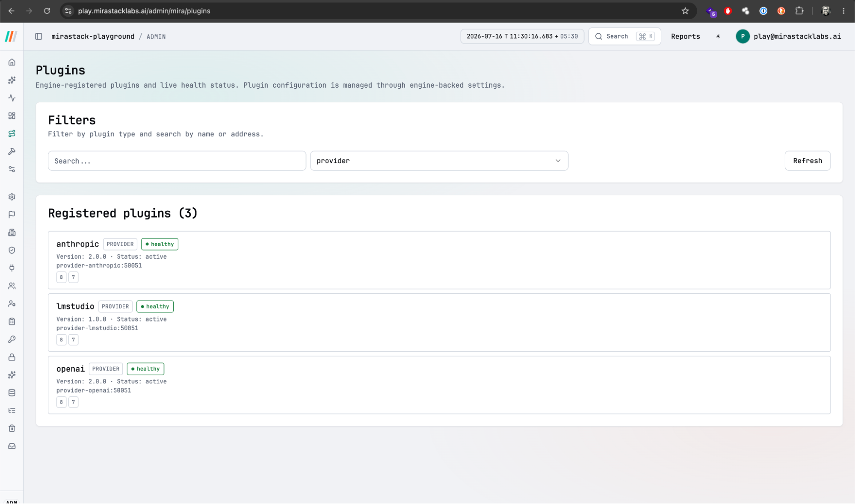Image resolution: width=855 pixels, height=504 pixels.
Task: Open the users group icon in sidebar
Action: 12,286
